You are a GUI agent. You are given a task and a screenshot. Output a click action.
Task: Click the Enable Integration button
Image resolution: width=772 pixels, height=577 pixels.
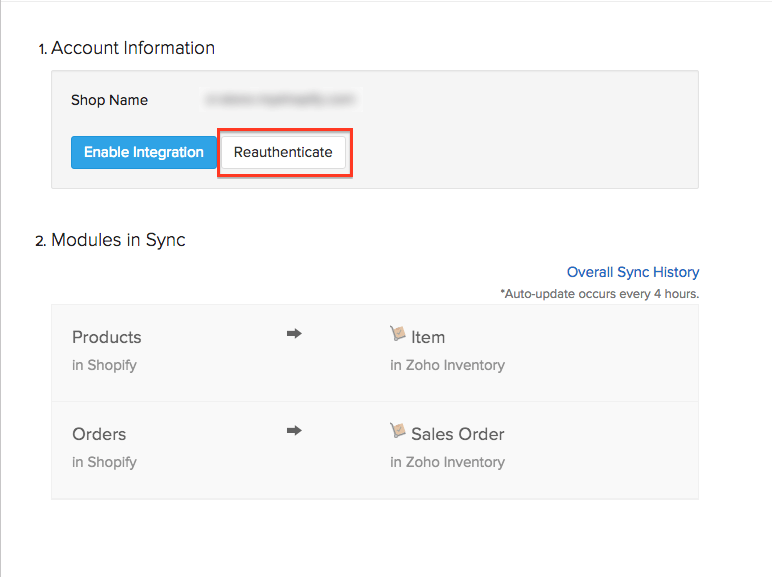click(x=144, y=152)
